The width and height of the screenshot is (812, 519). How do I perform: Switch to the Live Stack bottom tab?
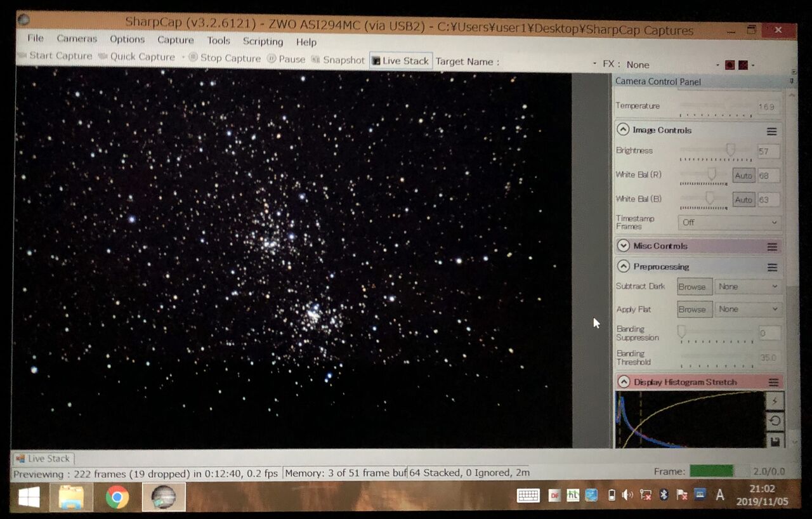coord(43,458)
